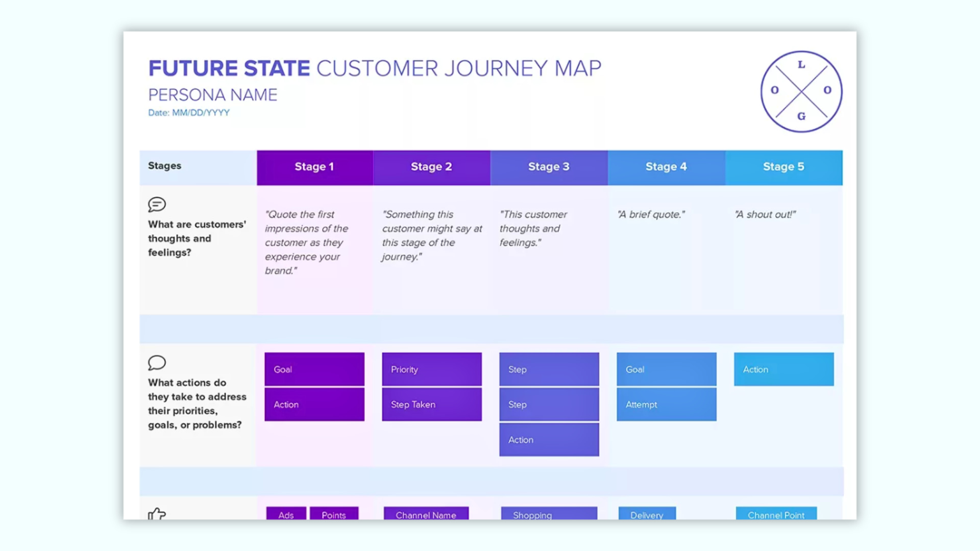Viewport: 980px width, 551px height.
Task: Click the Channel Point tag
Action: click(776, 513)
